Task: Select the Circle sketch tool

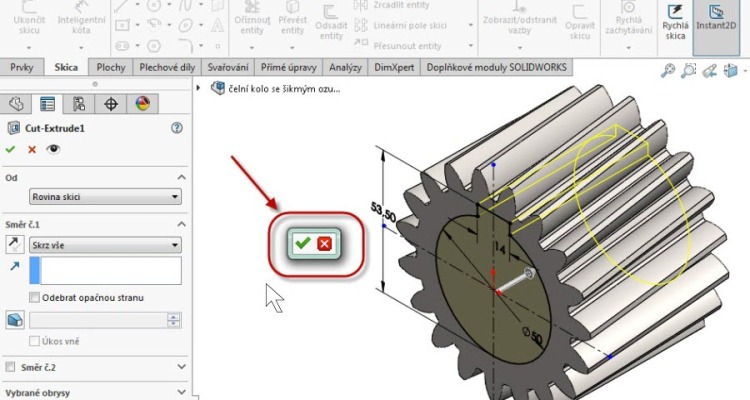Action: pyautogui.click(x=154, y=5)
